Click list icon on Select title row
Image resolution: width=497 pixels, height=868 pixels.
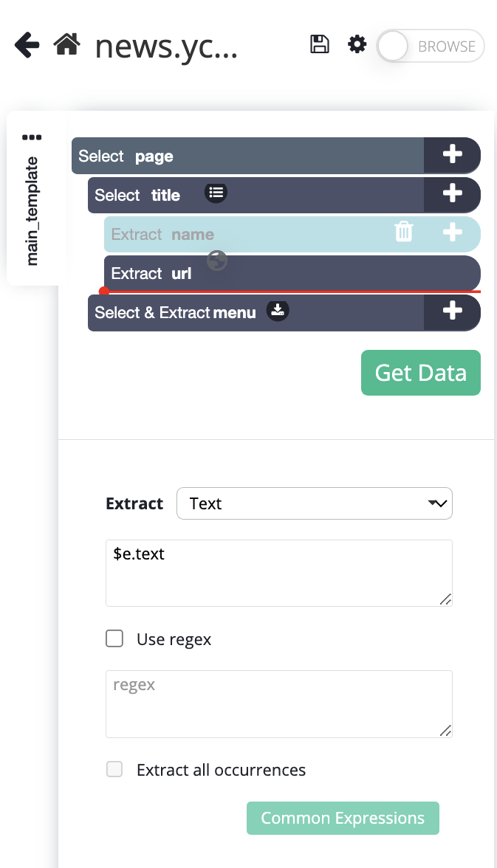[216, 193]
